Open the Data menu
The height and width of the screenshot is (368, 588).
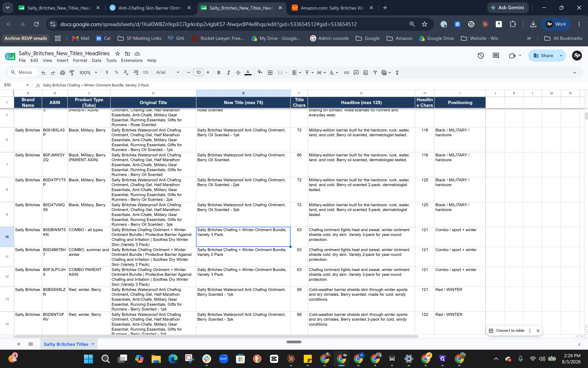pyautogui.click(x=96, y=60)
